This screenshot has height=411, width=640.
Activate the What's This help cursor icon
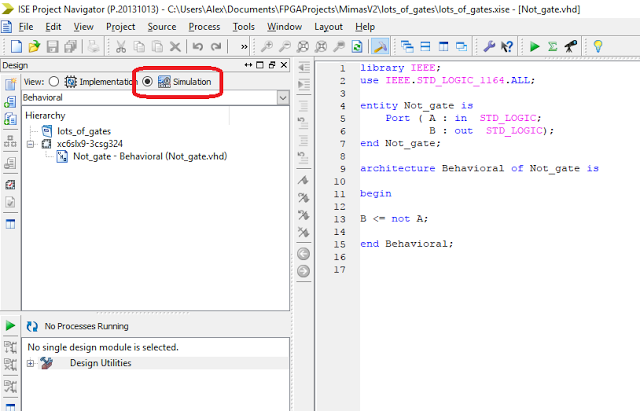tap(507, 47)
